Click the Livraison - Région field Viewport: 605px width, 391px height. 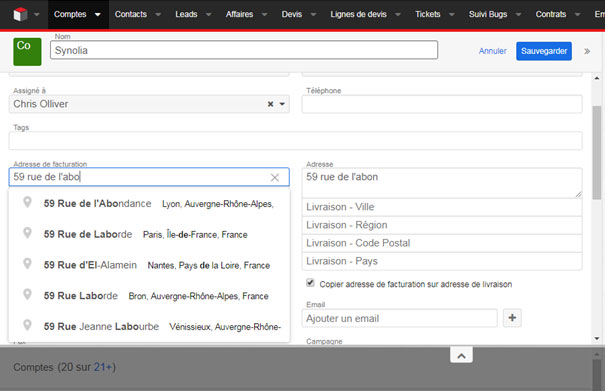442,225
